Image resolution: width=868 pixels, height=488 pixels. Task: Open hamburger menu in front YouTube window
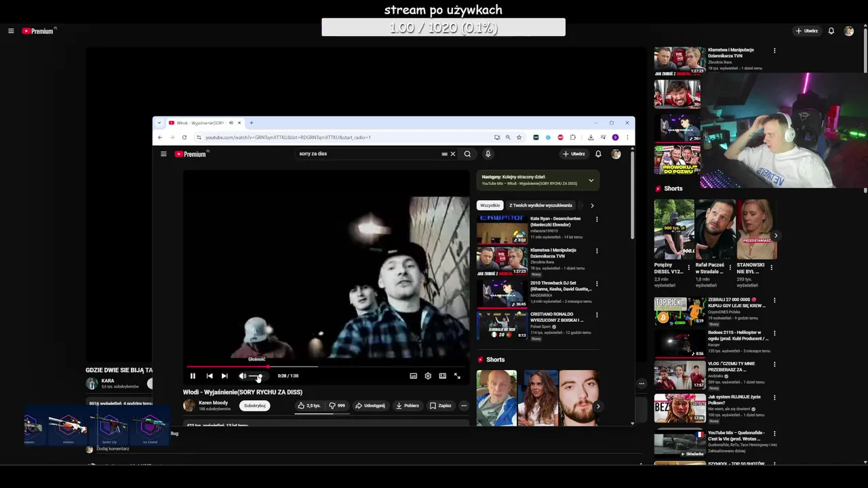point(163,154)
